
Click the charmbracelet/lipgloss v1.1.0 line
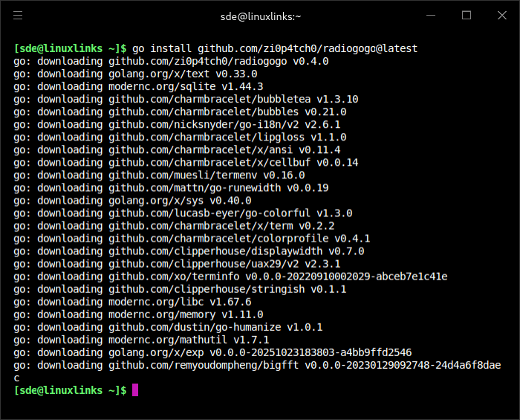pyautogui.click(x=180, y=137)
